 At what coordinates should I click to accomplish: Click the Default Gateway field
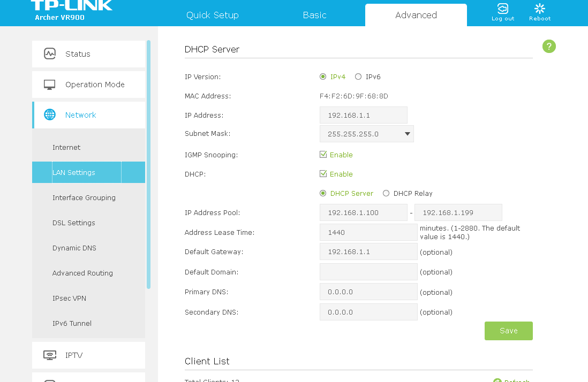pos(368,251)
